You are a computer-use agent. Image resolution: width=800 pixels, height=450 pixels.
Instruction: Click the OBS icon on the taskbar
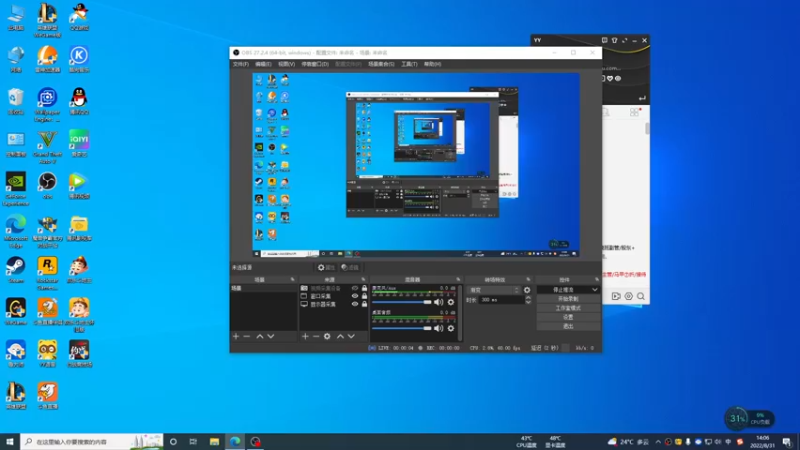pyautogui.click(x=256, y=441)
